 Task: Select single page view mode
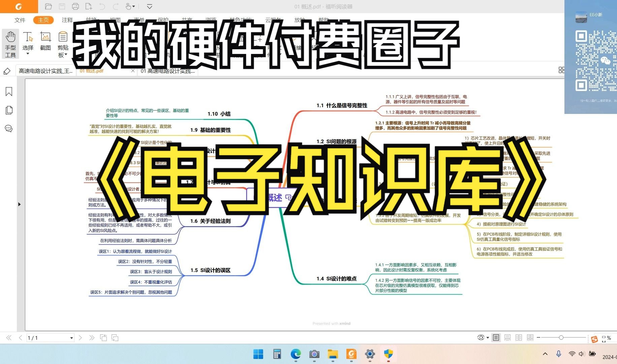coord(496,337)
